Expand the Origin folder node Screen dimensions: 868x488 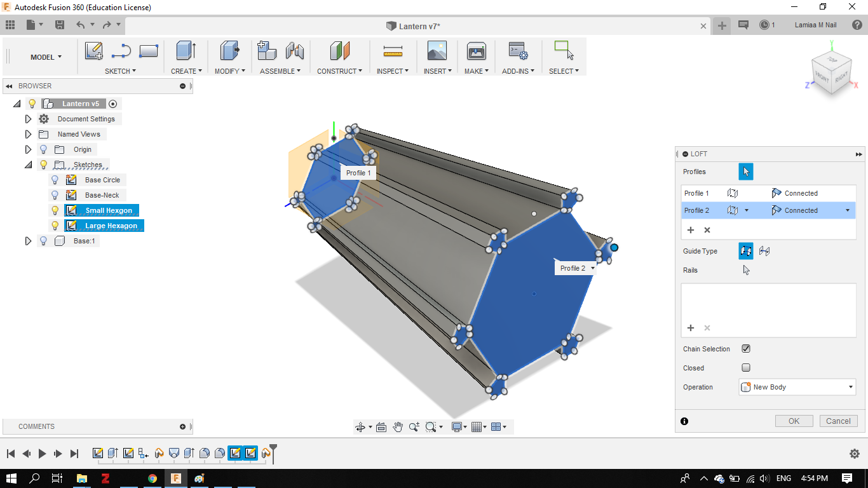pyautogui.click(x=28, y=149)
